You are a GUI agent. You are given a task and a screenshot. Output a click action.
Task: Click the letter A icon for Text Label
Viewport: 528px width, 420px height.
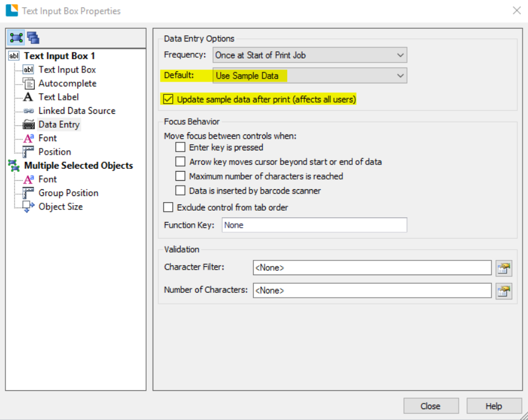pos(28,97)
